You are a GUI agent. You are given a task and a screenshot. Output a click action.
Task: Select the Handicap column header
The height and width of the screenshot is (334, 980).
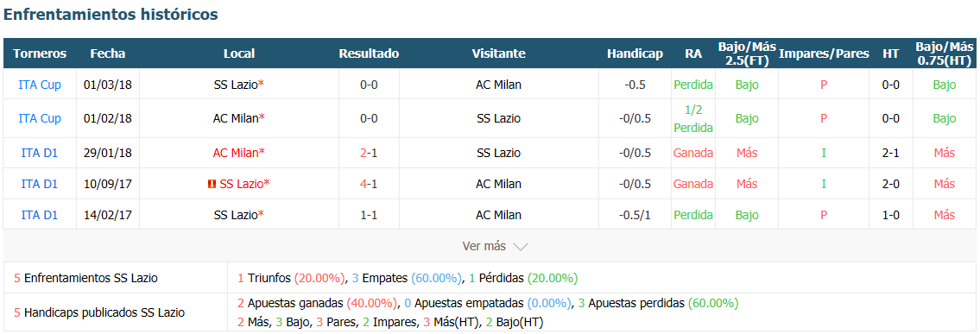pos(635,54)
